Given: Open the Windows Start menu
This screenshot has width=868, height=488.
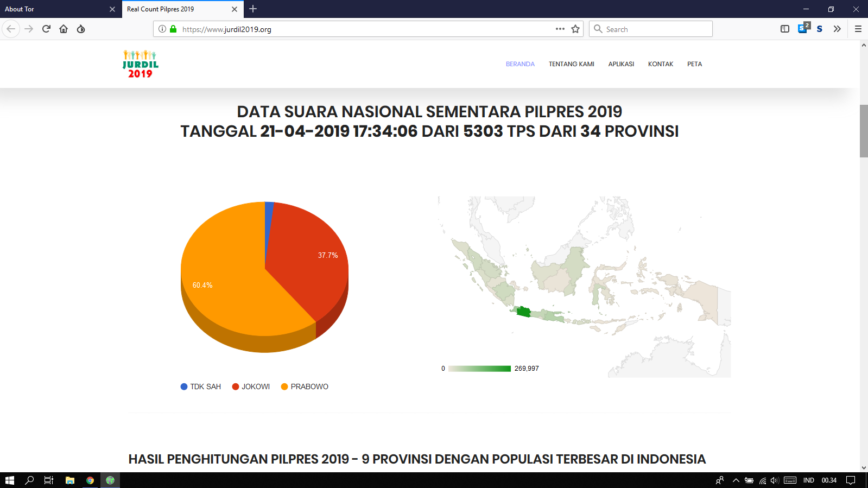Looking at the screenshot, I should point(10,480).
